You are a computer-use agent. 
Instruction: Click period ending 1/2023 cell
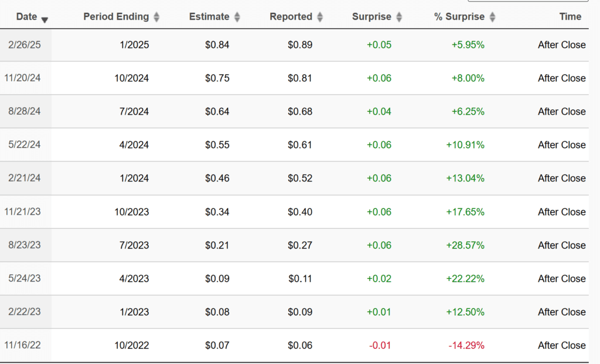134,311
